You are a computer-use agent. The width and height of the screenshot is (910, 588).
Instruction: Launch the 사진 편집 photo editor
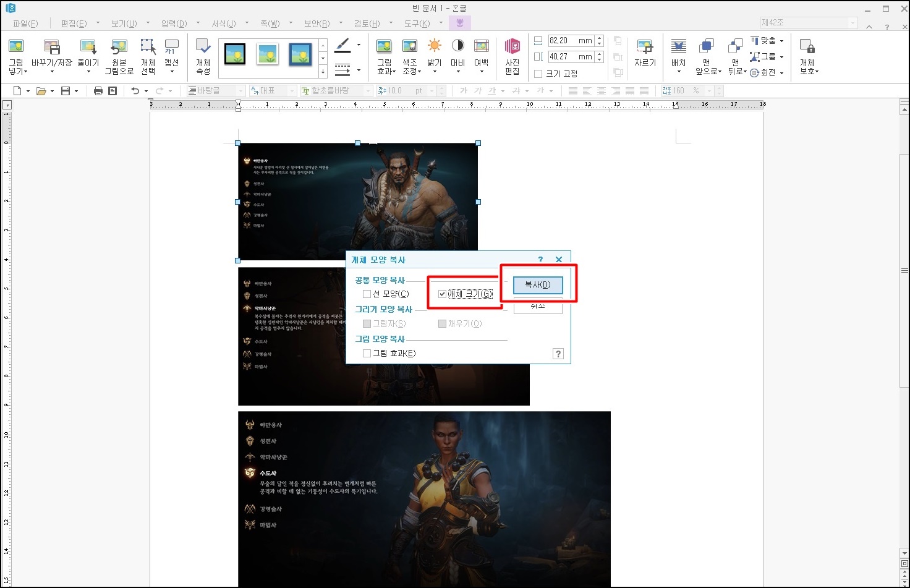512,56
